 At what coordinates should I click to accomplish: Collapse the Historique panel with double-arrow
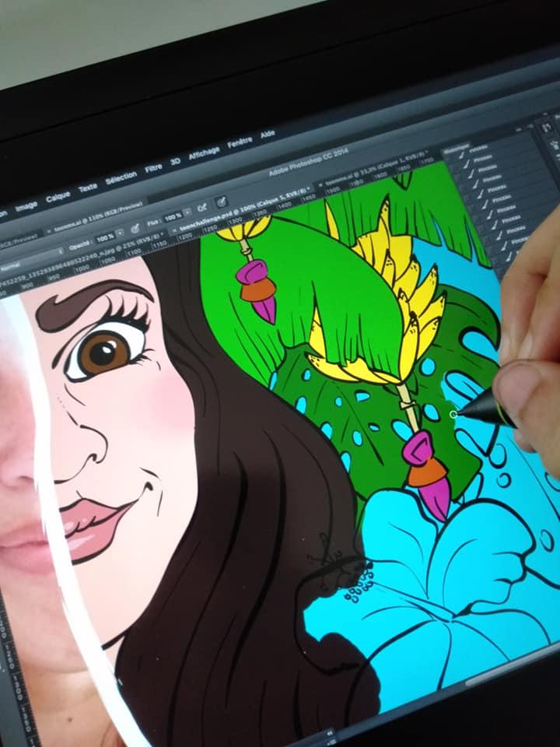tap(520, 128)
